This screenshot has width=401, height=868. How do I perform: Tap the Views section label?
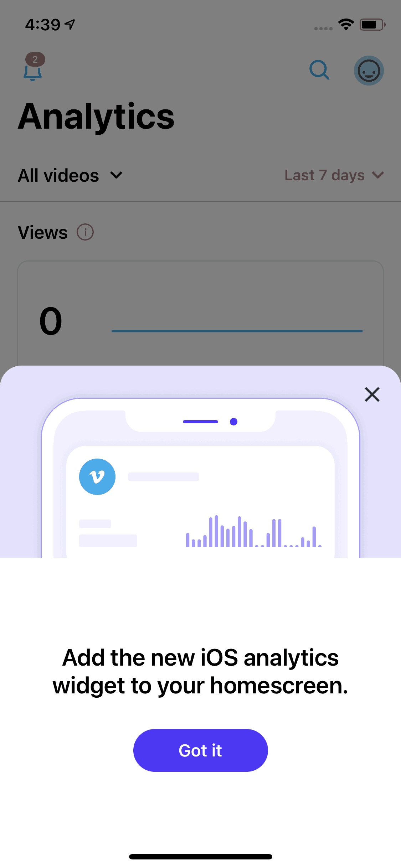pyautogui.click(x=43, y=232)
